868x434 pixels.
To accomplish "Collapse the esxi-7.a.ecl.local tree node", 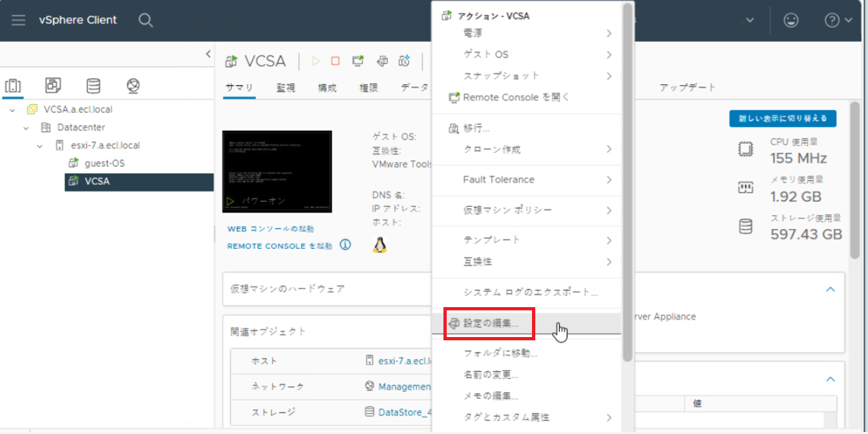I will point(40,146).
